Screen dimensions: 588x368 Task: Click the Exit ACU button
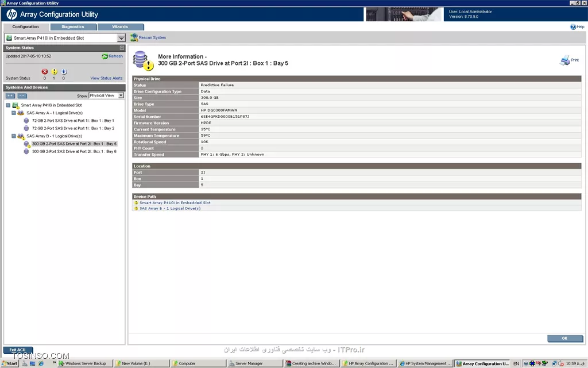[18, 350]
